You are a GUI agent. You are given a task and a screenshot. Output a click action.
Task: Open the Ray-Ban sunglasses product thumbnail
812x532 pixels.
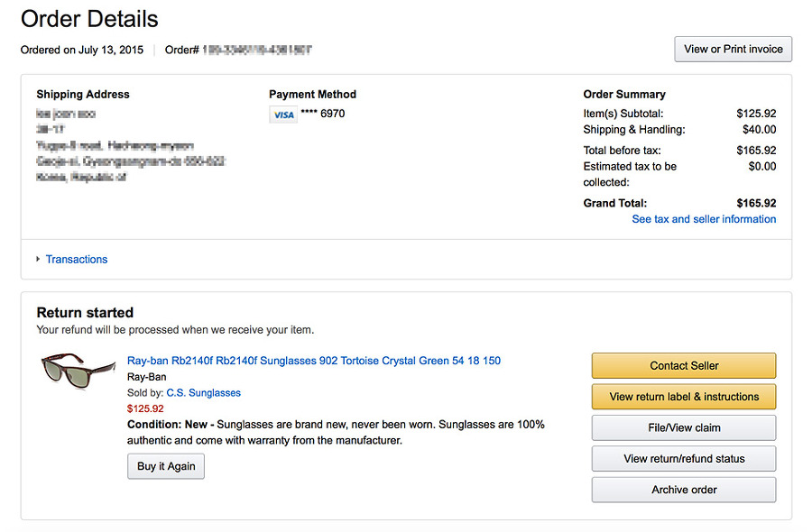pyautogui.click(x=78, y=368)
